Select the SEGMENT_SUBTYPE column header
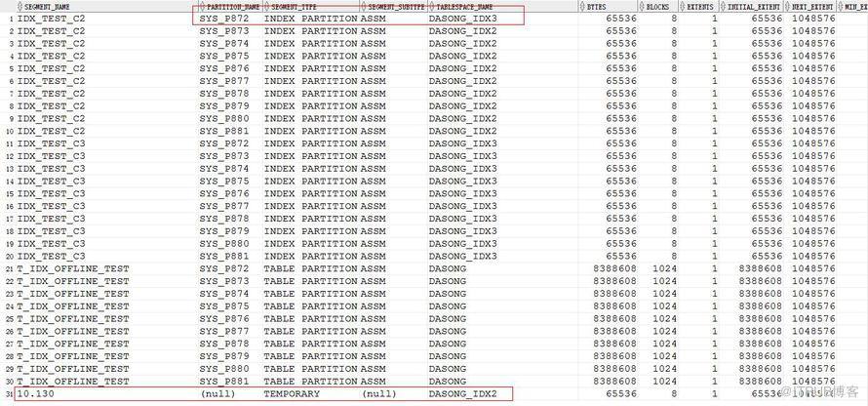Image resolution: width=868 pixels, height=406 pixels. (x=396, y=7)
